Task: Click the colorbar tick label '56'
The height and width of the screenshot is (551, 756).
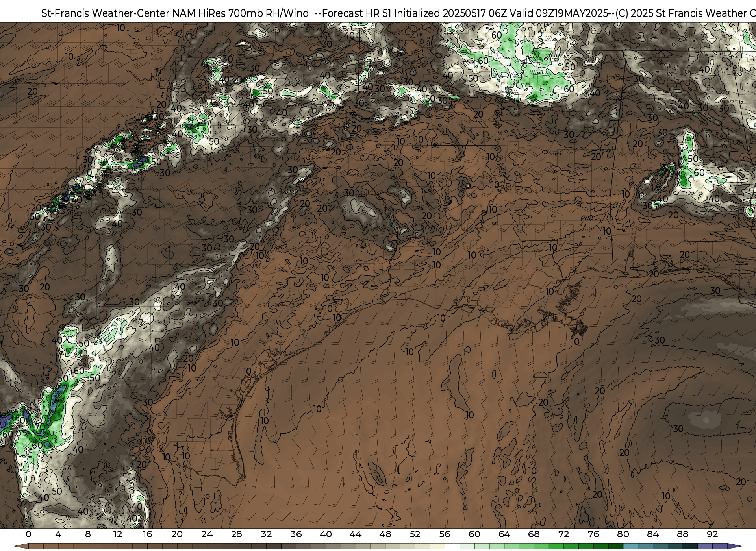Action: click(x=445, y=534)
